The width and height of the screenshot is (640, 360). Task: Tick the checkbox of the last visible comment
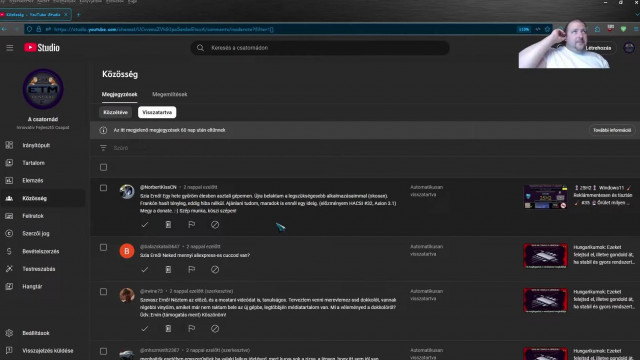click(103, 351)
